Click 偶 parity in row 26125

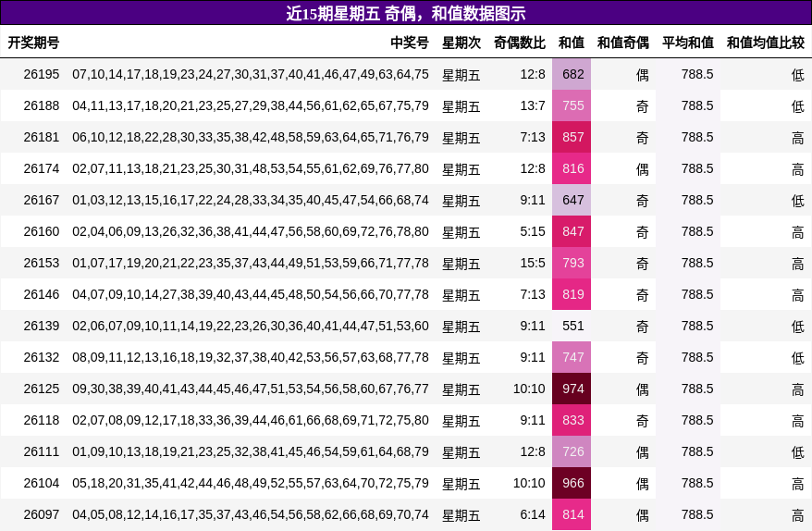click(643, 389)
